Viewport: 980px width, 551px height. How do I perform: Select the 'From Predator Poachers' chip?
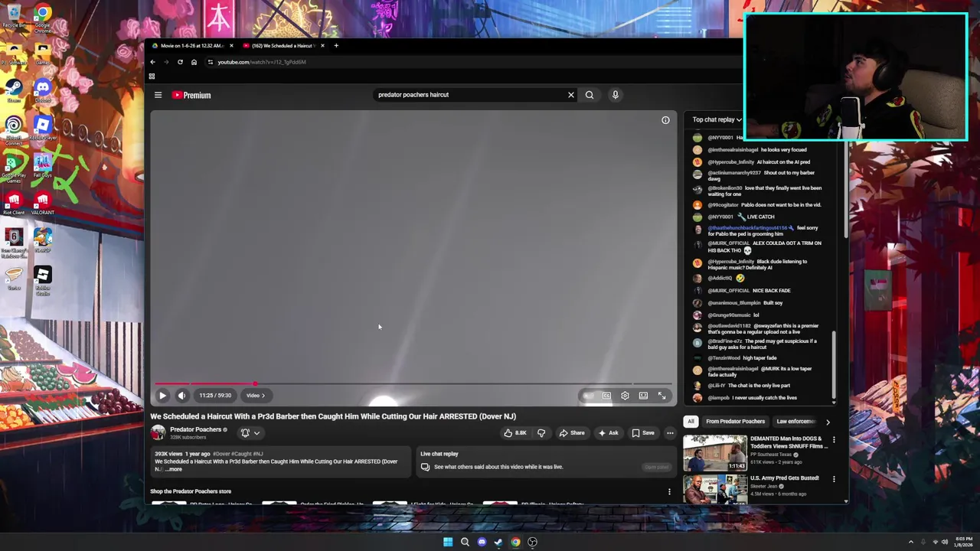point(735,422)
